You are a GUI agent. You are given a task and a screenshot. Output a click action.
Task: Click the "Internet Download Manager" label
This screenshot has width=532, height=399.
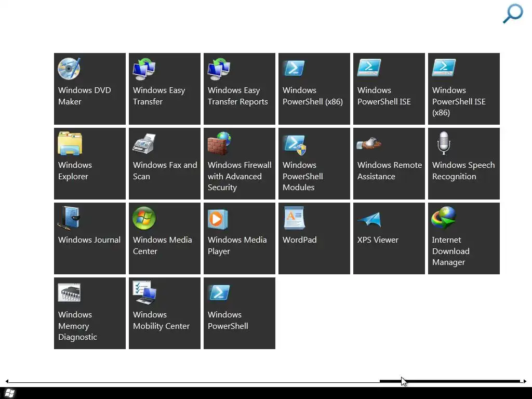tap(451, 251)
